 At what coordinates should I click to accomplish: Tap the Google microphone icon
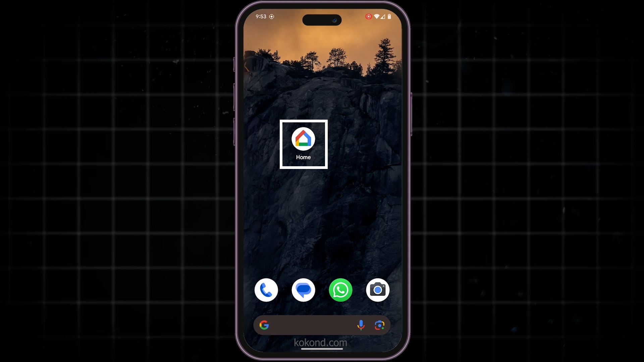pos(361,325)
